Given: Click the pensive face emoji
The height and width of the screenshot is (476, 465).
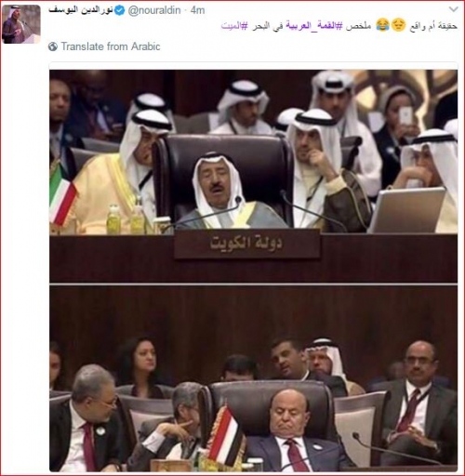Looking at the screenshot, I should tap(398, 25).
